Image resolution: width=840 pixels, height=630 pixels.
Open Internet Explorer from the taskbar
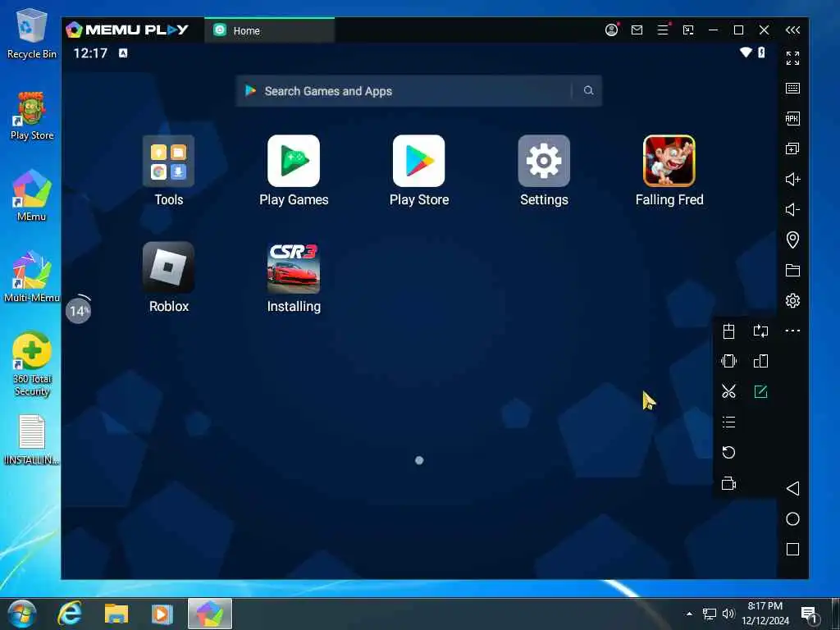tap(71, 614)
